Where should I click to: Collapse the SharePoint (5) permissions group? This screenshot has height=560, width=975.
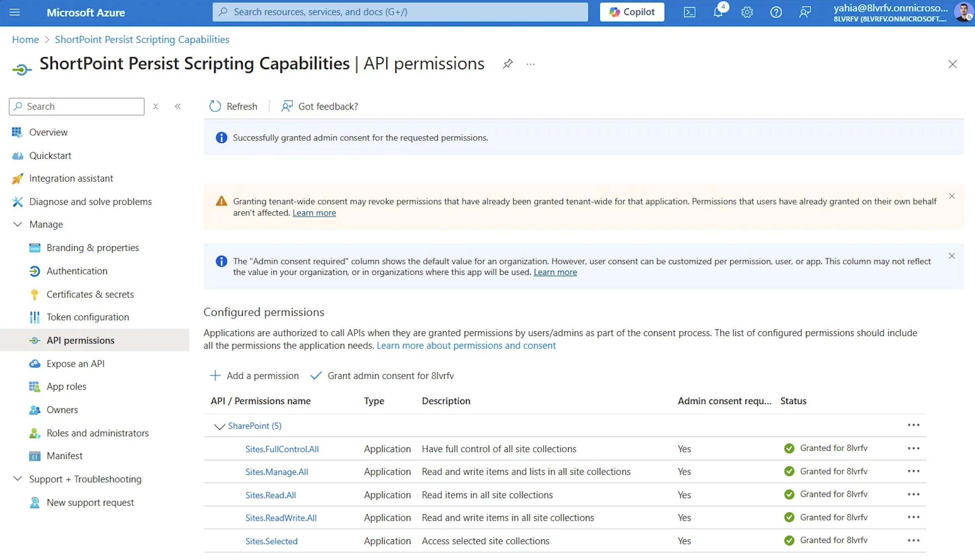(219, 426)
